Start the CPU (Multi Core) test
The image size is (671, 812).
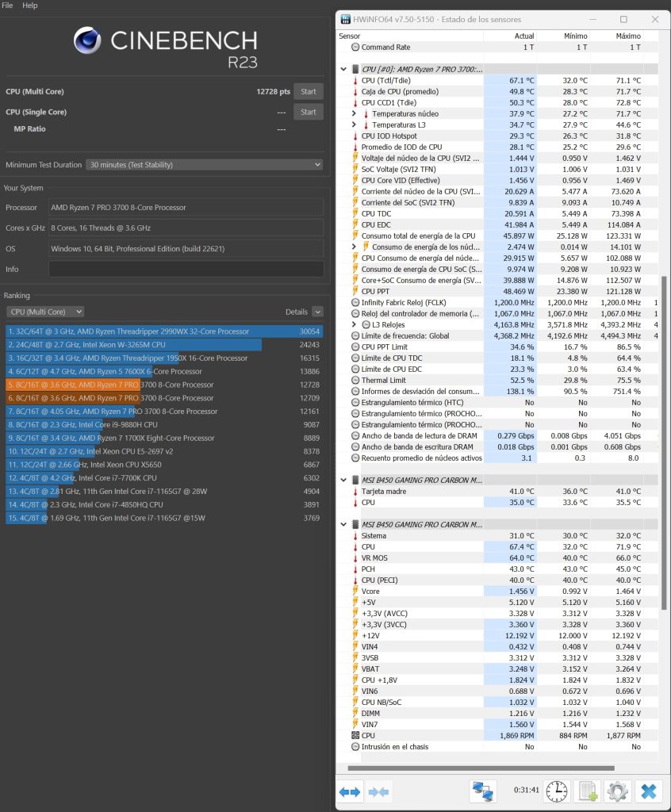309,92
